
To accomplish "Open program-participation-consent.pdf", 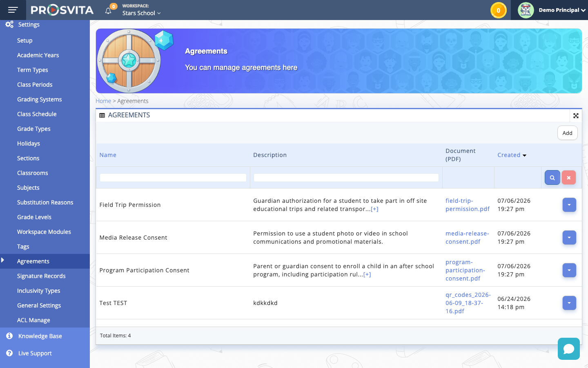I will (465, 270).
